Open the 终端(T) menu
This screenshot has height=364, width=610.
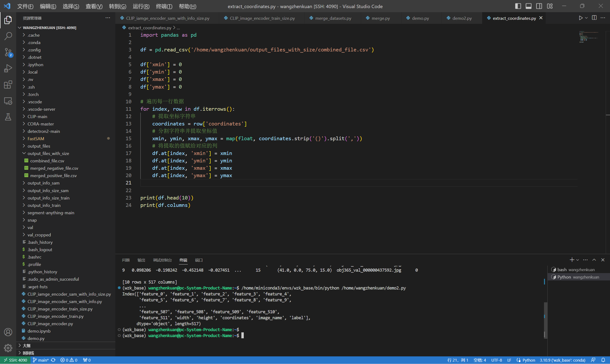pos(164,6)
